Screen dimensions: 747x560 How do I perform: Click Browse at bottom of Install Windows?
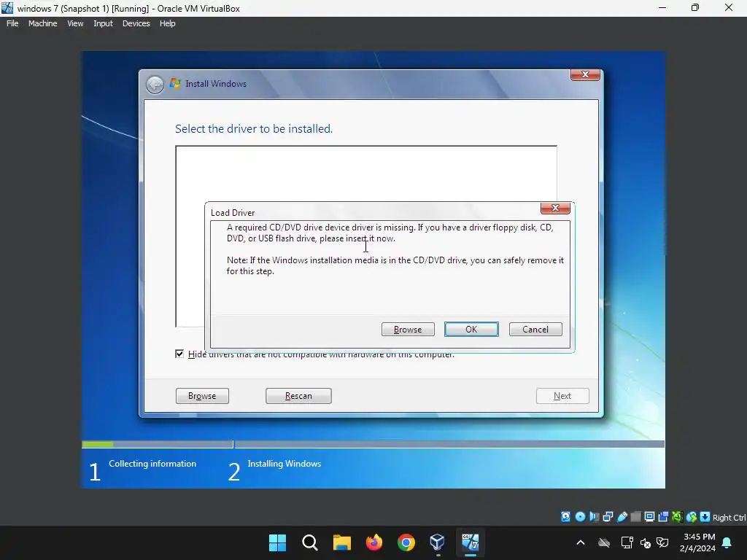(202, 396)
